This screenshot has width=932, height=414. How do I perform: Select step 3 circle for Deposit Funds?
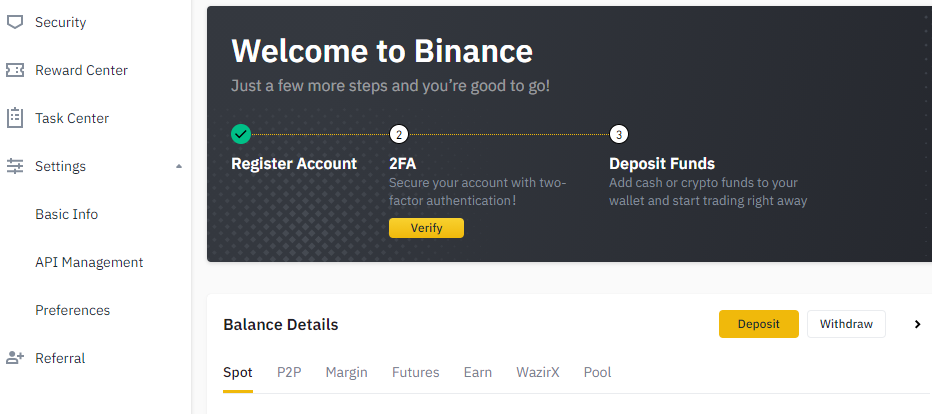coord(619,134)
